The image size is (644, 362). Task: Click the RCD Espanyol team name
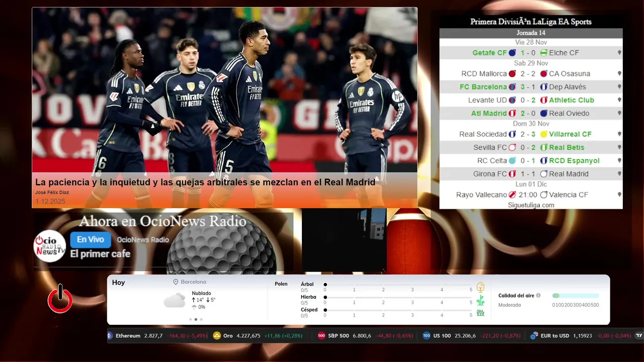(574, 161)
